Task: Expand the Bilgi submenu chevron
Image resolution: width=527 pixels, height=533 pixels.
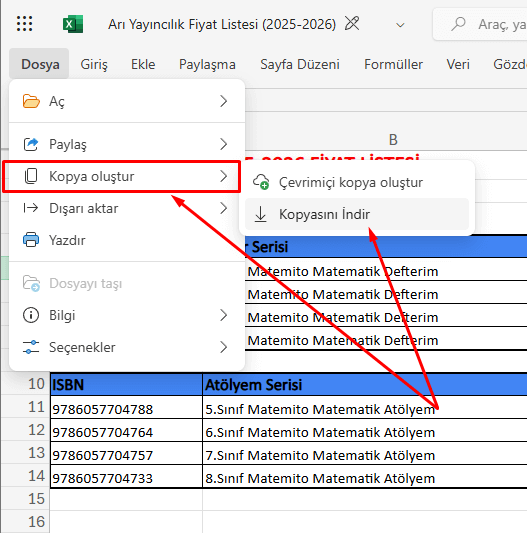Action: pos(223,315)
